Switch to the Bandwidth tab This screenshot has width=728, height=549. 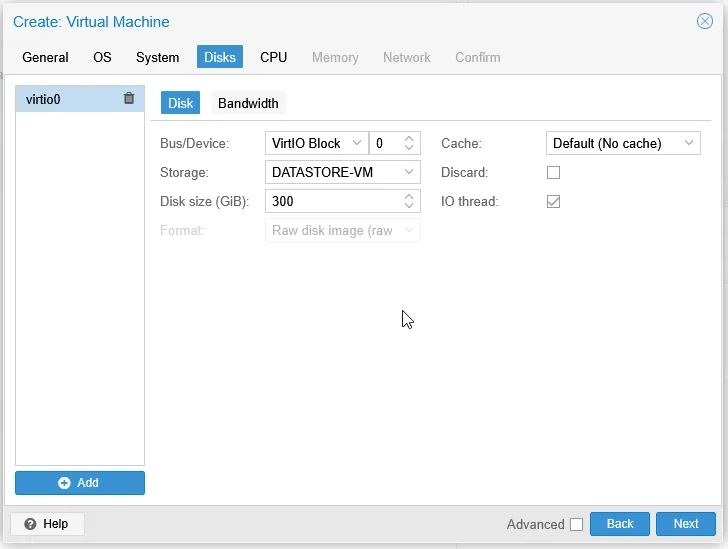pos(248,103)
